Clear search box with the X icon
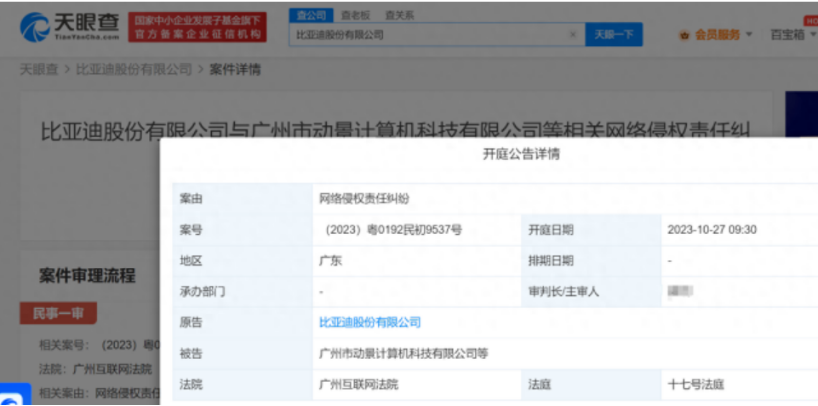Image resolution: width=818 pixels, height=406 pixels. [573, 35]
